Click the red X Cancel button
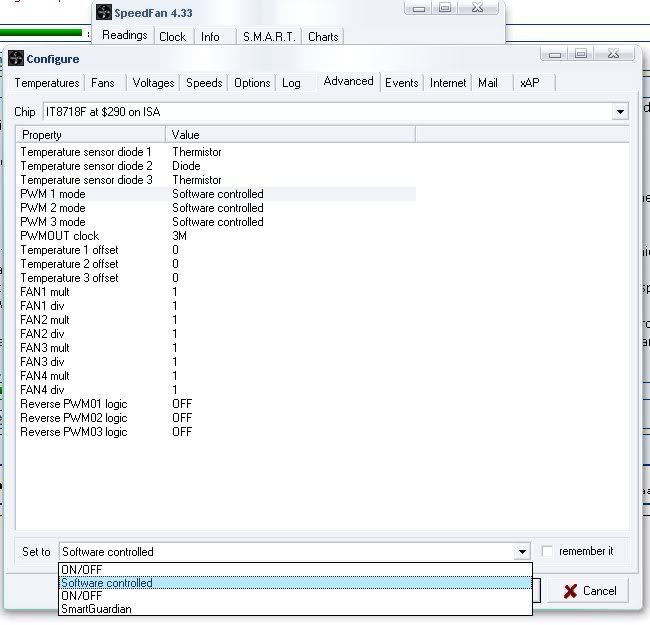Image resolution: width=650 pixels, height=625 pixels. click(x=590, y=591)
